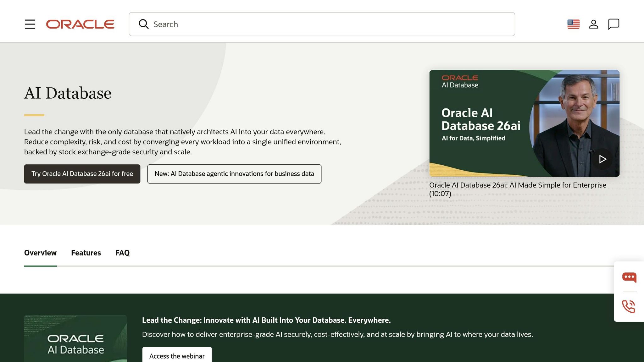Click the Oracle logo

pos(80,24)
